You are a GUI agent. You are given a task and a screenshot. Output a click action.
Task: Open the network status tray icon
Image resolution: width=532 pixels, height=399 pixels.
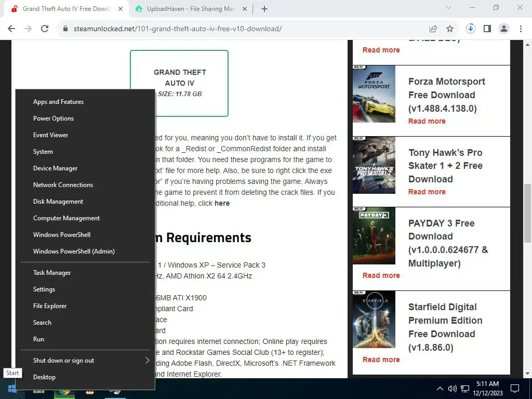point(465,389)
